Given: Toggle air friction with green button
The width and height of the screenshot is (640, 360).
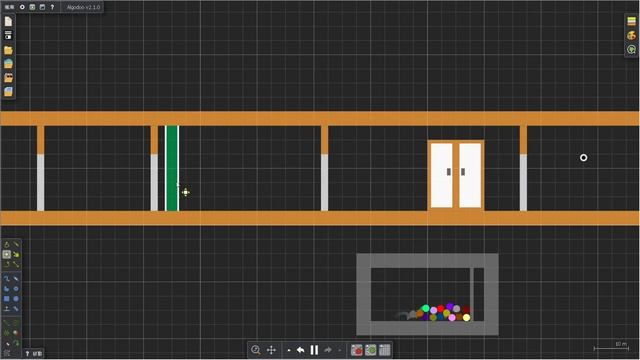Looking at the screenshot, I should (371, 350).
